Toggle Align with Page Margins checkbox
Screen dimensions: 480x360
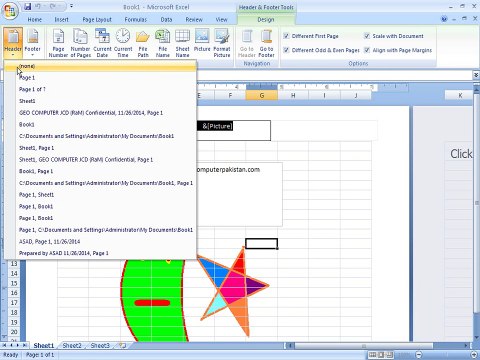(x=367, y=50)
